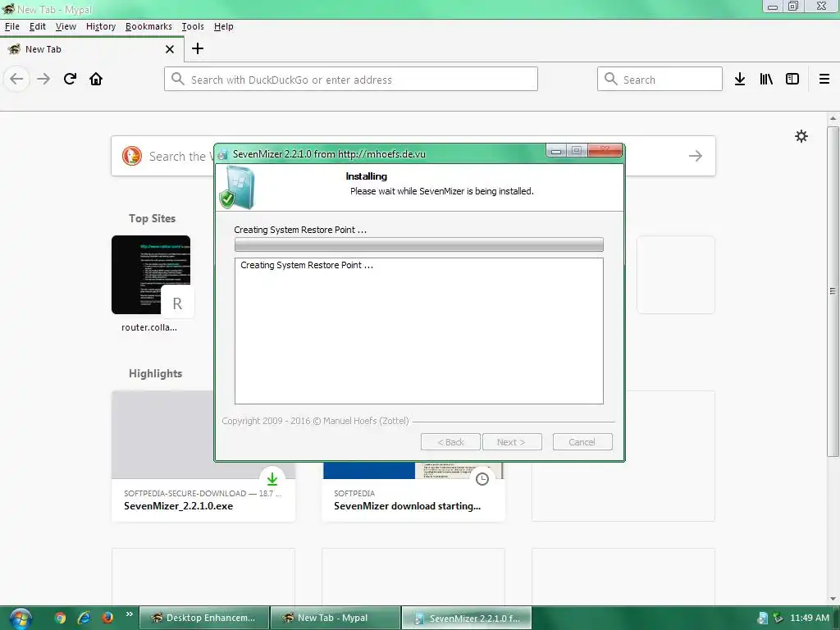Show the sidebars icon
This screenshot has height=630, width=840.
[792, 80]
